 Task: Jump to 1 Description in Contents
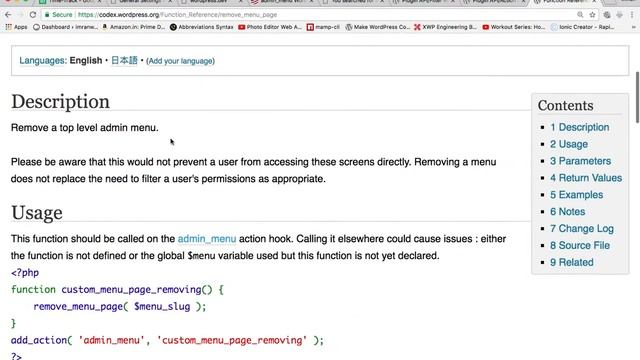coord(579,127)
